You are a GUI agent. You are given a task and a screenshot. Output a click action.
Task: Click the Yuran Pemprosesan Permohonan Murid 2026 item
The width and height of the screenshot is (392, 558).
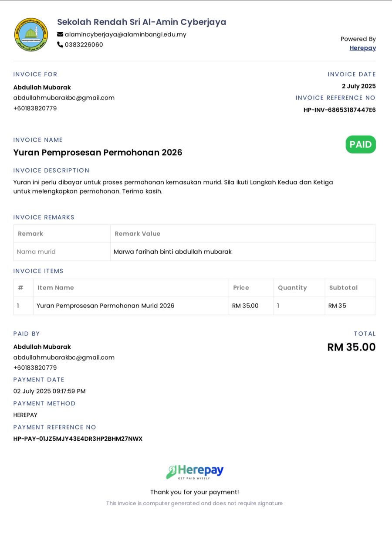point(105,306)
